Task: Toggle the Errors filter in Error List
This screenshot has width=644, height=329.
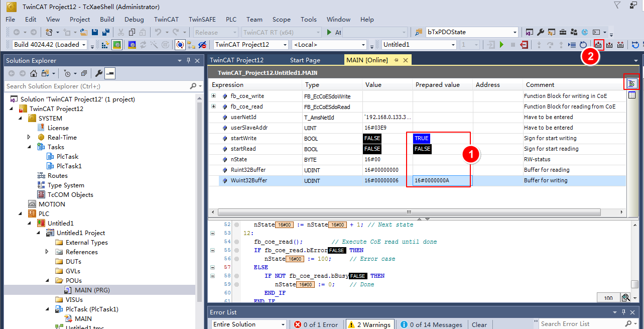Action: point(316,324)
